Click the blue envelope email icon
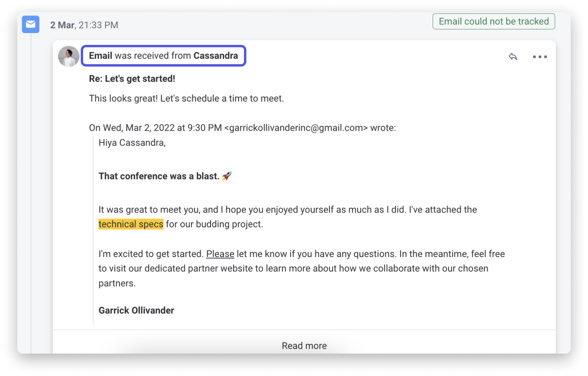This screenshot has height=376, width=588. pos(30,24)
